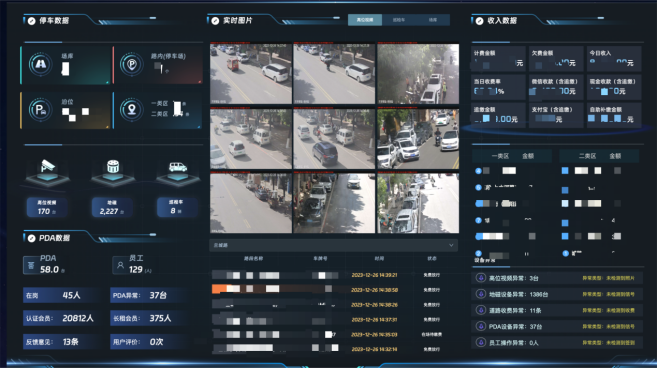Click the 高位视频异常 alert icon
The image size is (657, 369).
(481, 278)
